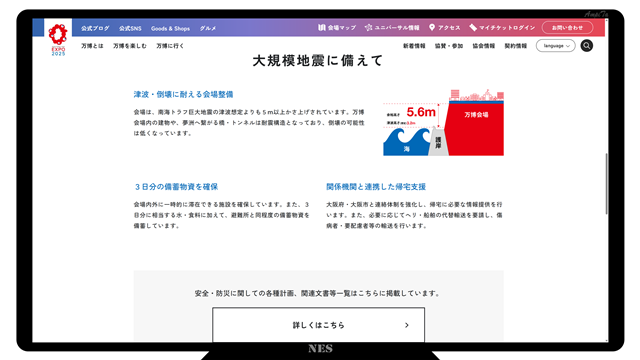This screenshot has height=360, width=640.
Task: Click the マイチケットログイン ticket icon
Action: click(473, 27)
